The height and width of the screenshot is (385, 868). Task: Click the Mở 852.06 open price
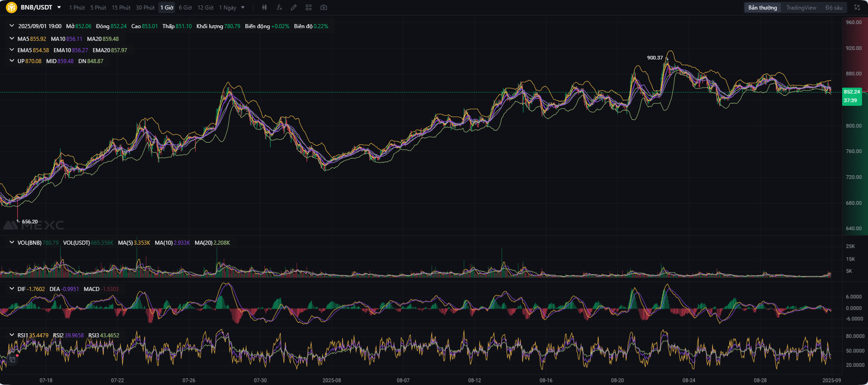pos(78,26)
